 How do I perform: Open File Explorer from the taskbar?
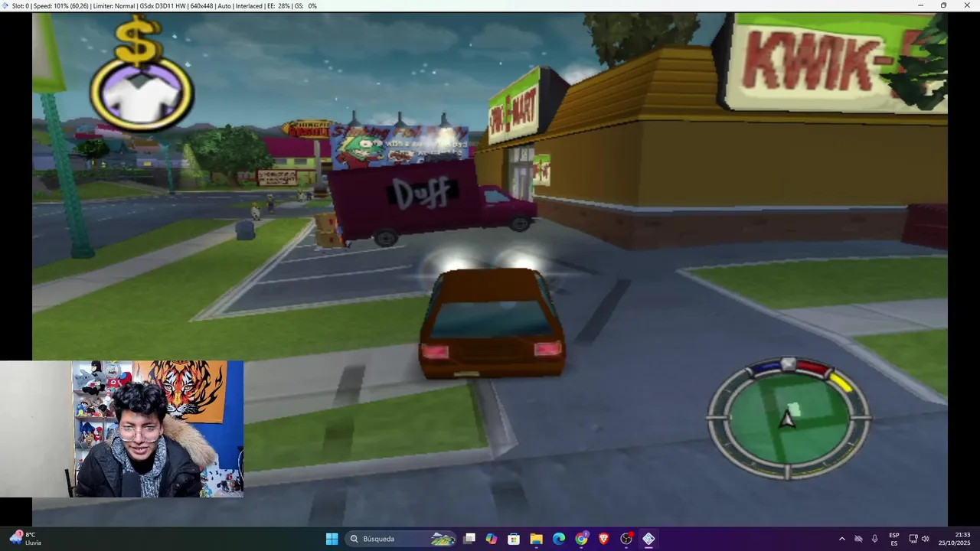click(x=536, y=539)
